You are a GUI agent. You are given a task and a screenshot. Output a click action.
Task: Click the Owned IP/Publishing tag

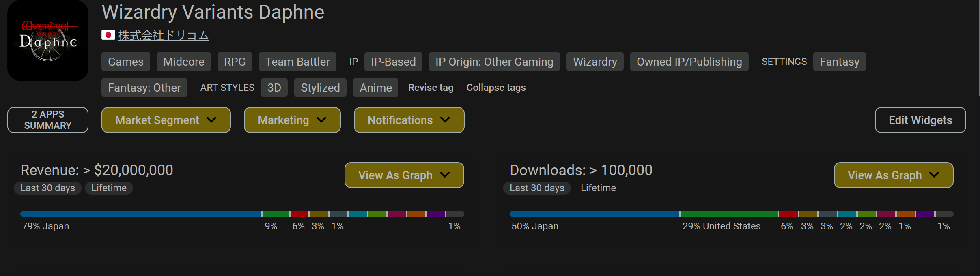(x=689, y=62)
